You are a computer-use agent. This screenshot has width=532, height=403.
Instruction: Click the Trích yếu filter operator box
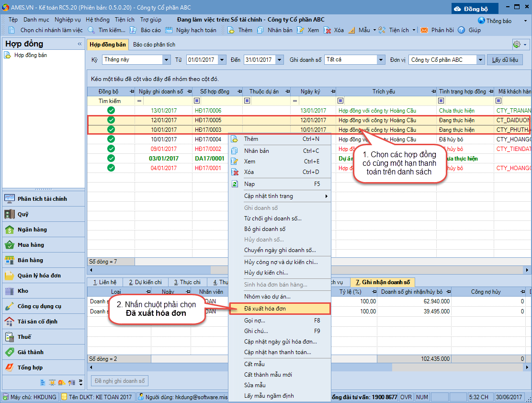[x=340, y=101]
